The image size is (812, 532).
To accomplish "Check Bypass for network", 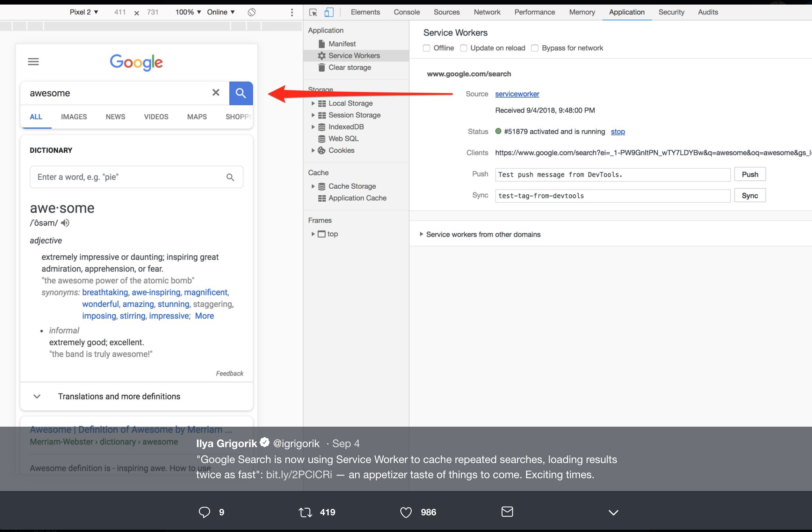I will tap(535, 48).
